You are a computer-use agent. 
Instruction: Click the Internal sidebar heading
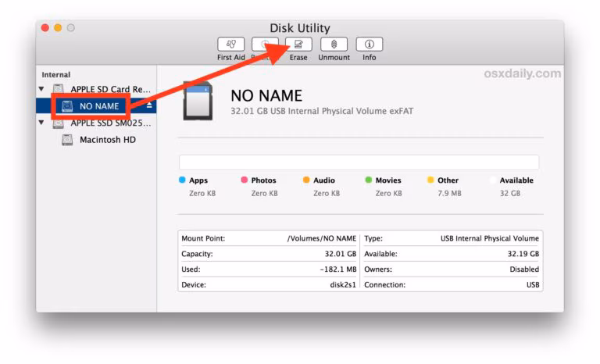56,75
